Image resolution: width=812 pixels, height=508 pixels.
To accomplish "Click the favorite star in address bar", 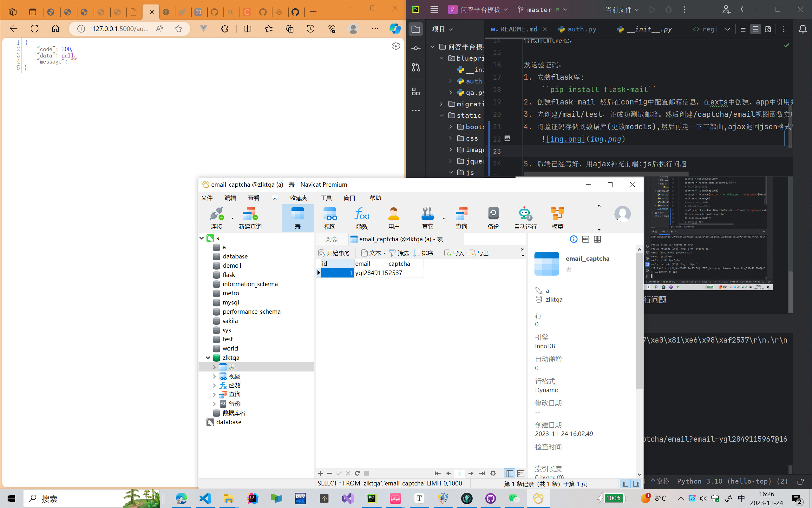I will click(178, 29).
